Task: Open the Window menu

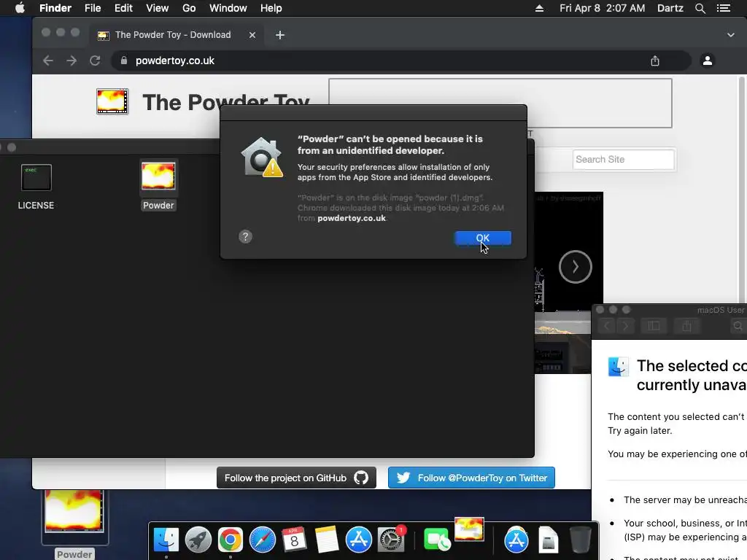Action: (228, 8)
